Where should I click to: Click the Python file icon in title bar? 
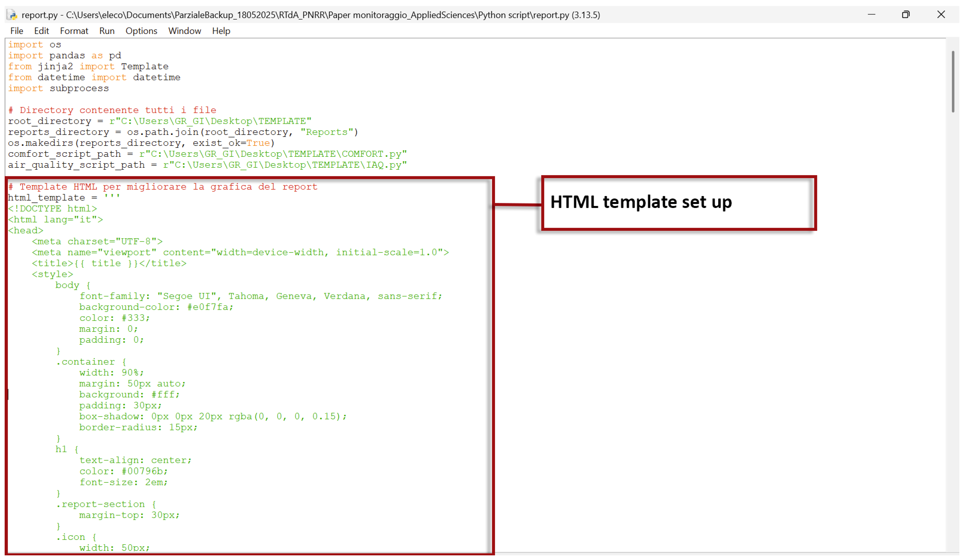12,15
